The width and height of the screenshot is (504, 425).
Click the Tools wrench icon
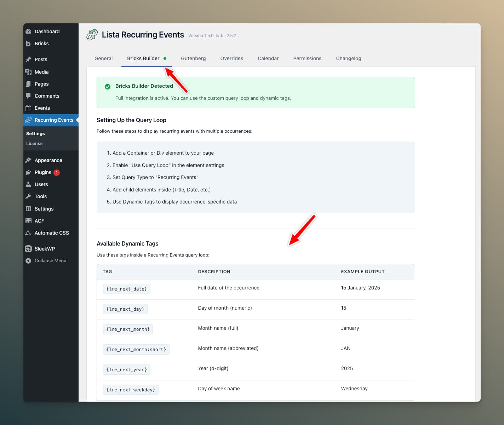tap(28, 196)
